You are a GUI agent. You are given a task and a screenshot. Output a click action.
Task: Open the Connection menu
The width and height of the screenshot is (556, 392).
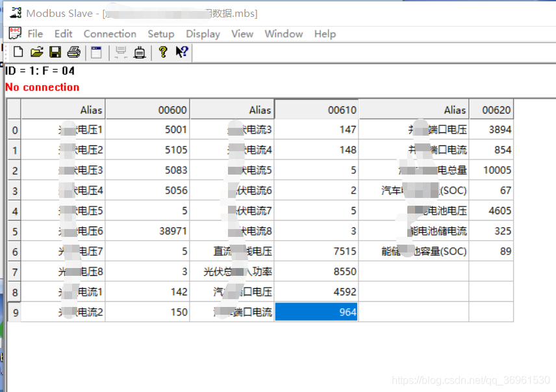coord(110,34)
